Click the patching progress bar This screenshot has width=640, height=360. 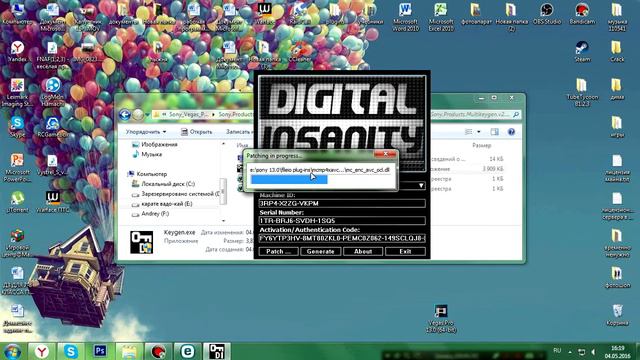point(320,180)
